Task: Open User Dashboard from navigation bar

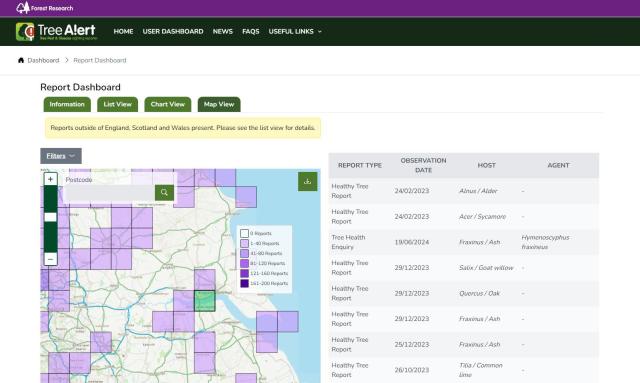Action: (x=173, y=31)
